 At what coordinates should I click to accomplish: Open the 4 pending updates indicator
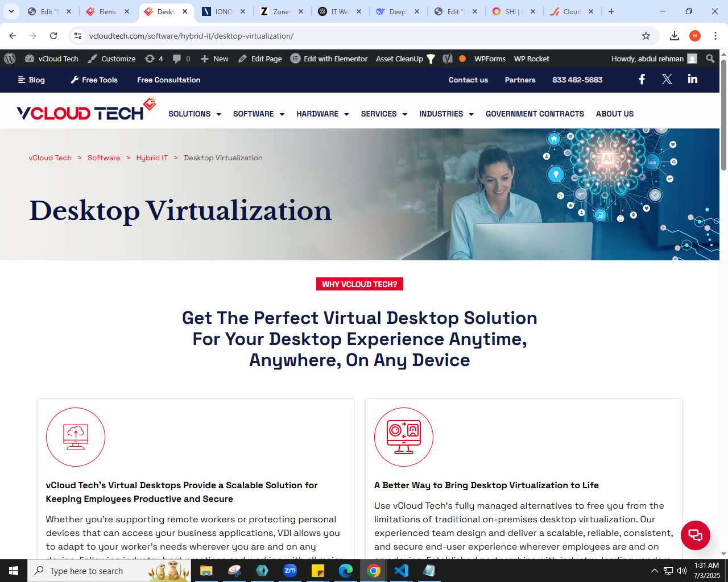coord(154,59)
